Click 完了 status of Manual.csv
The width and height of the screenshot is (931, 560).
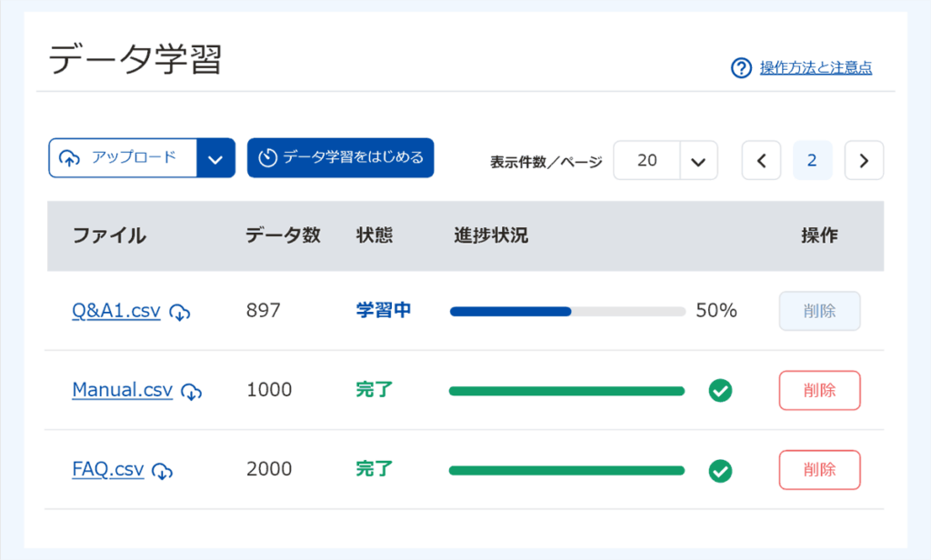(375, 390)
